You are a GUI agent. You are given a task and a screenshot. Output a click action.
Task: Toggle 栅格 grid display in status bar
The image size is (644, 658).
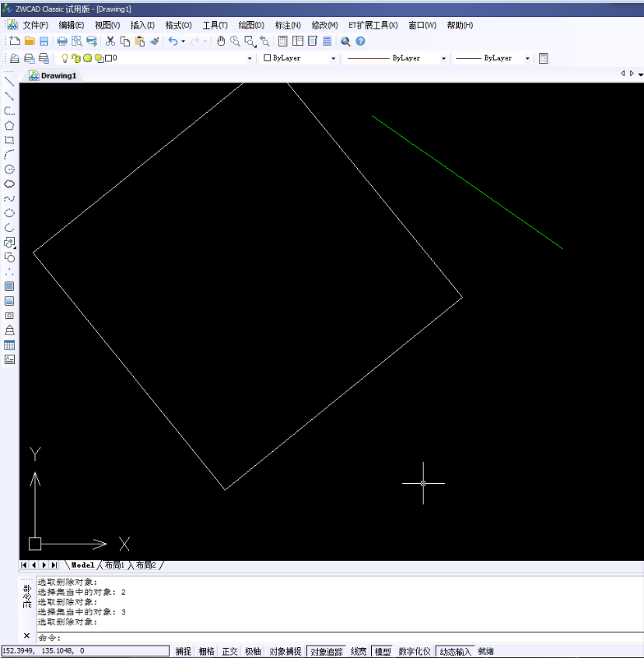click(206, 652)
